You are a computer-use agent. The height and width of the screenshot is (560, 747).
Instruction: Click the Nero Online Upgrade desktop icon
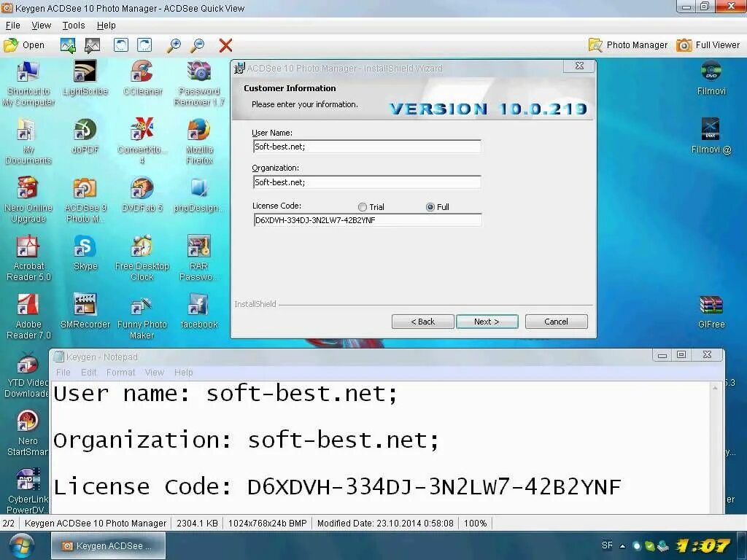(x=28, y=200)
